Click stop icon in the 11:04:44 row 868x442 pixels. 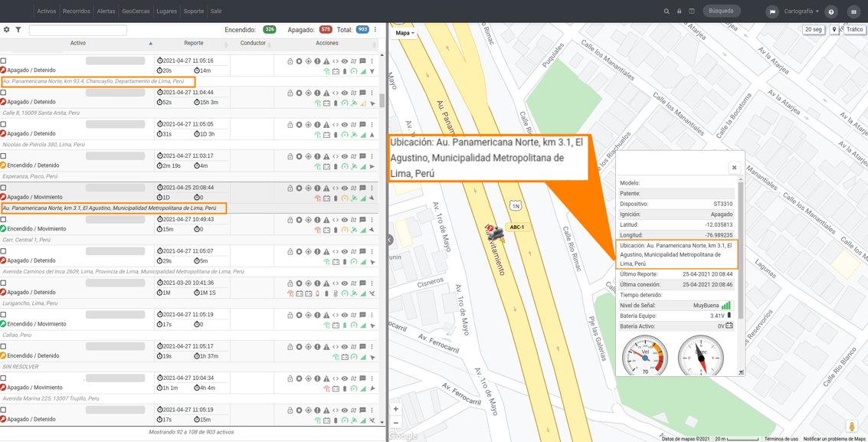[299, 93]
